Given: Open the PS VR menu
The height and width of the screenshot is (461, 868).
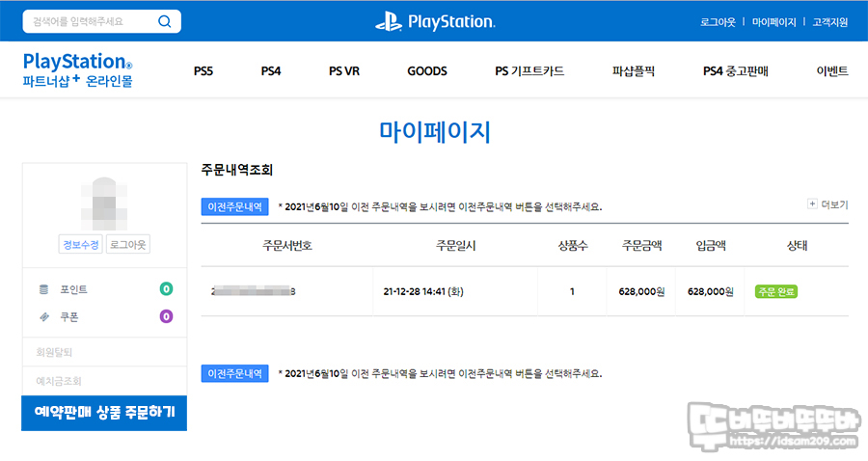Looking at the screenshot, I should [343, 70].
